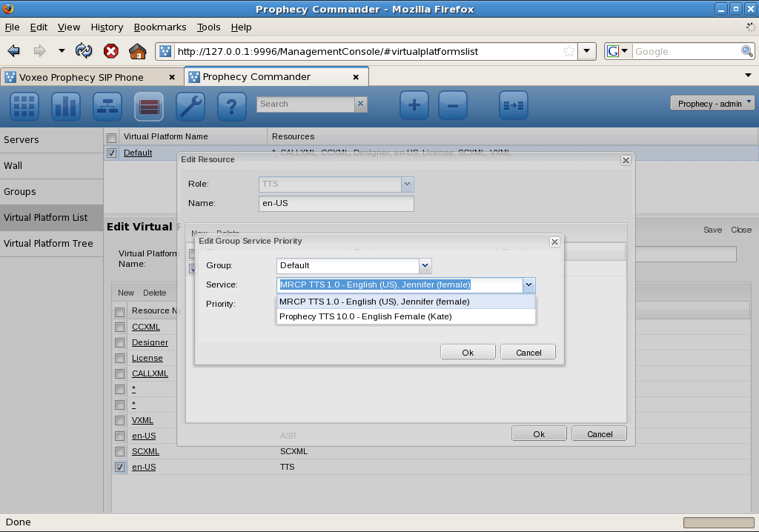The width and height of the screenshot is (759, 532).
Task: Confirm Edit Group Service Priority with Ok
Action: tap(468, 353)
